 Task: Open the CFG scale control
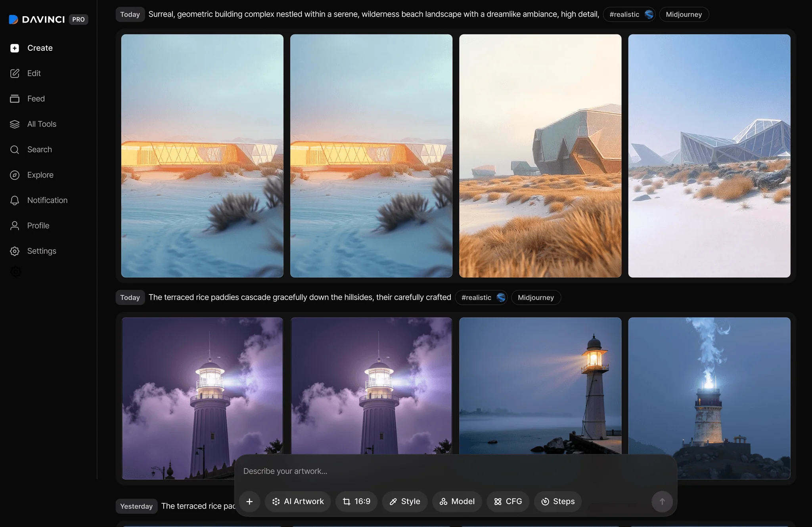tap(507, 502)
